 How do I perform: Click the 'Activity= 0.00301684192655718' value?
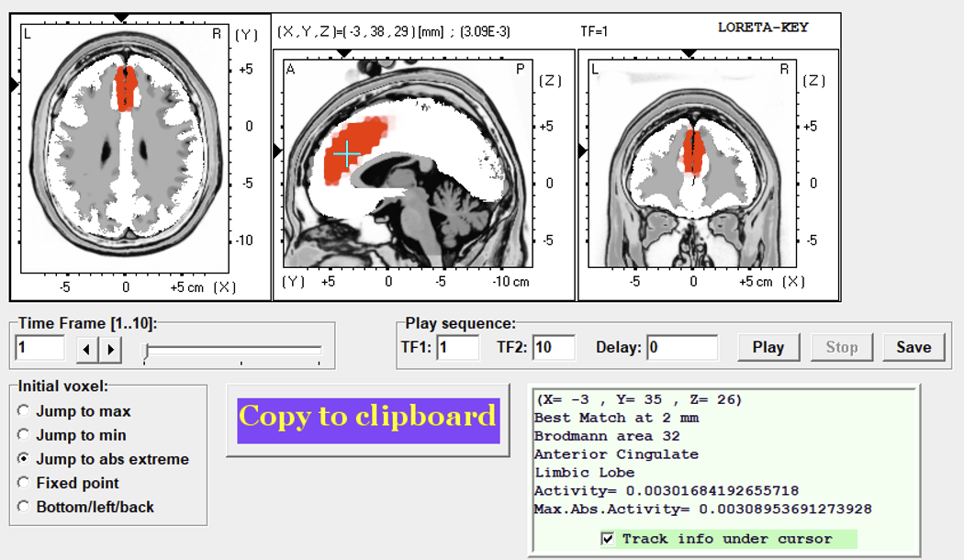coord(667,491)
